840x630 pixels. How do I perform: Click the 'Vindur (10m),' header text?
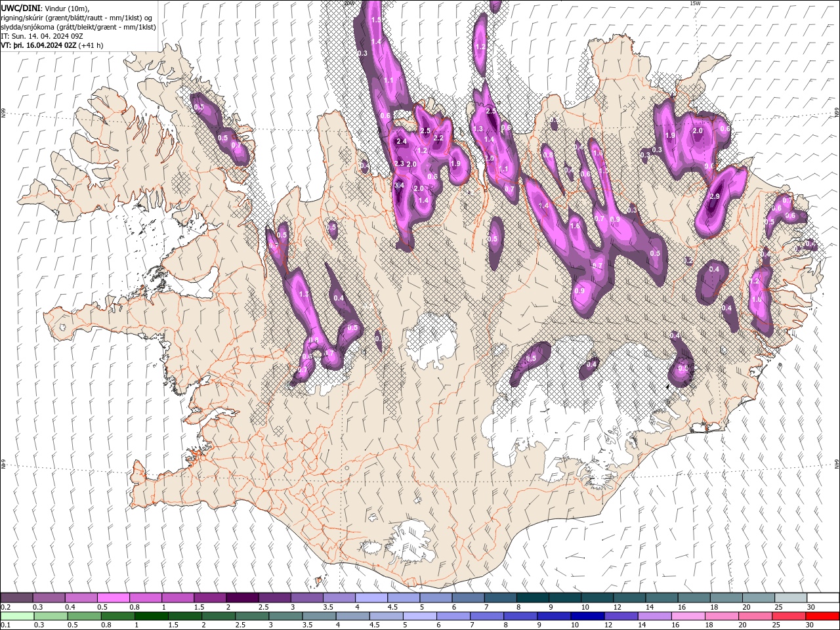point(68,8)
